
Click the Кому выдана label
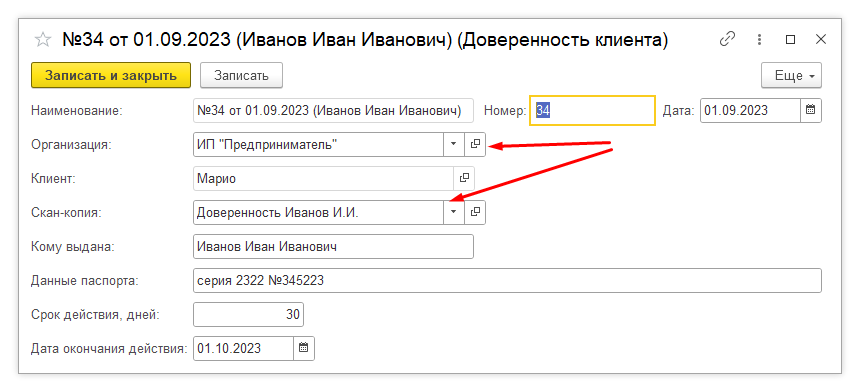pos(73,246)
